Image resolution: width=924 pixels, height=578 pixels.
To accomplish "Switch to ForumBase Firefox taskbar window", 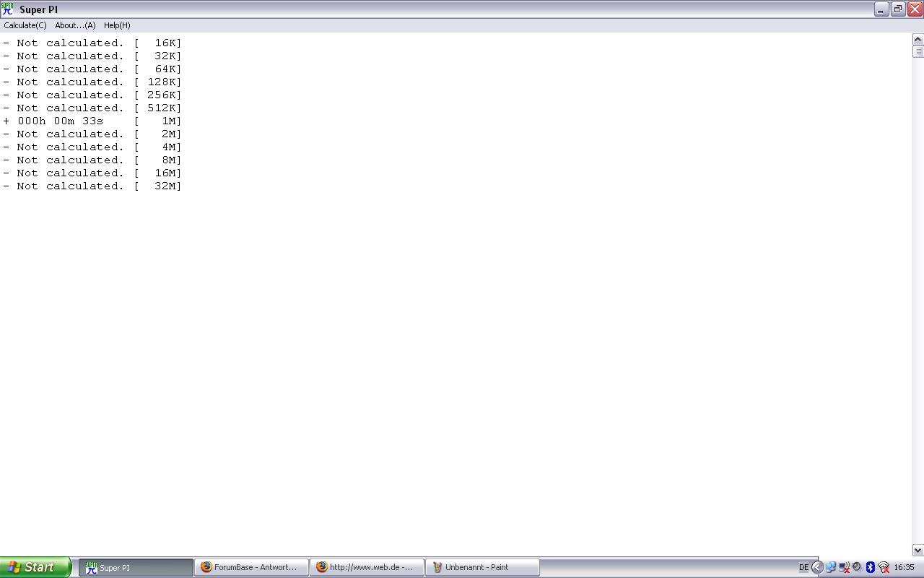I will click(x=251, y=568).
